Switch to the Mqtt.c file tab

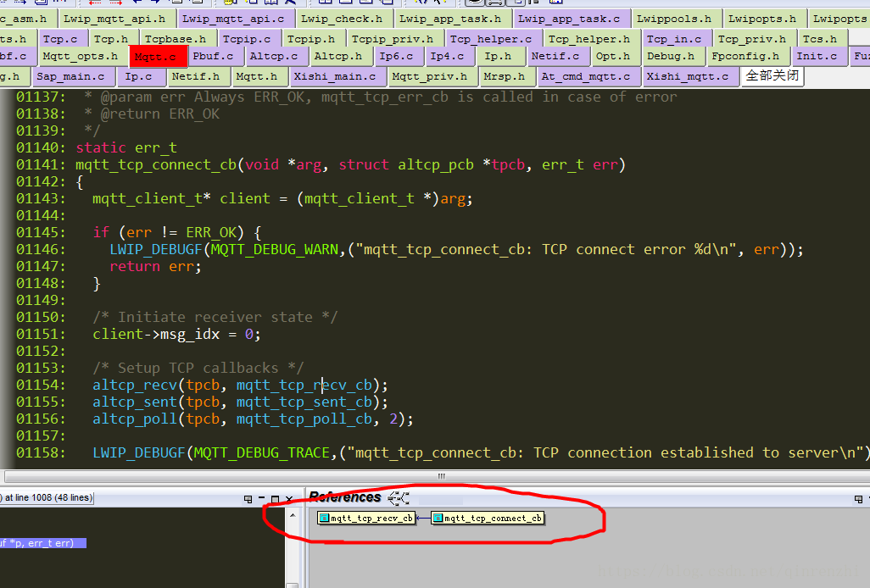158,57
